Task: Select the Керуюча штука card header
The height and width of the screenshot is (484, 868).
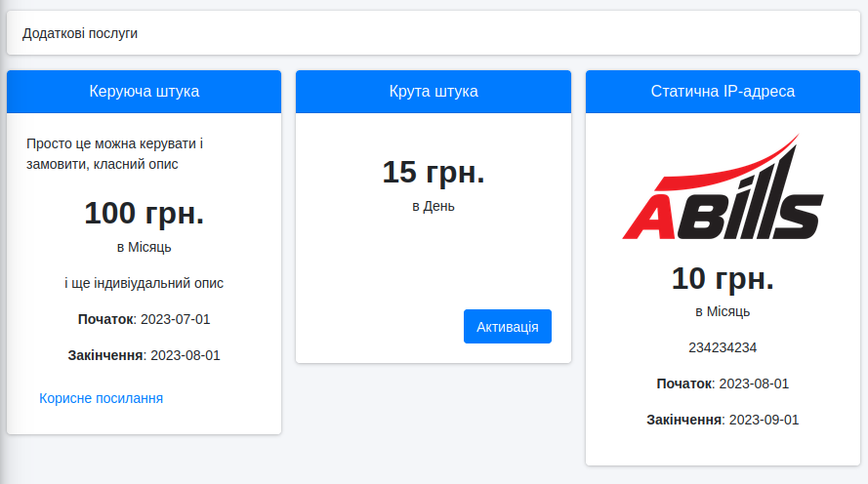Action: [144, 92]
